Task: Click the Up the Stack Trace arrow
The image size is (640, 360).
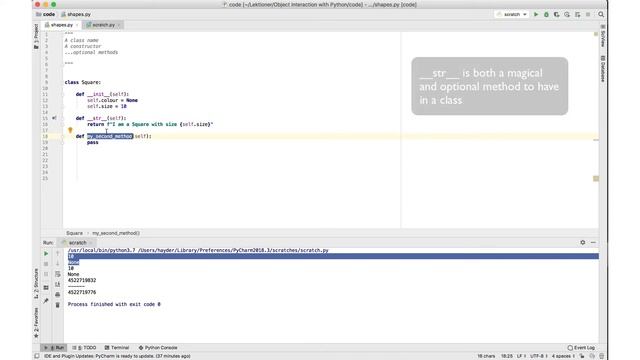Action: (58, 253)
